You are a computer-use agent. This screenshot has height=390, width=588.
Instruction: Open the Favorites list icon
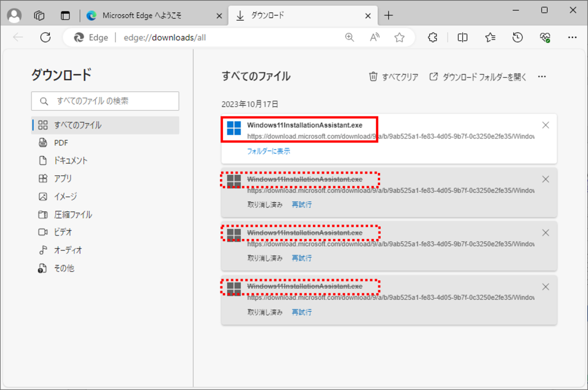pyautogui.click(x=490, y=37)
